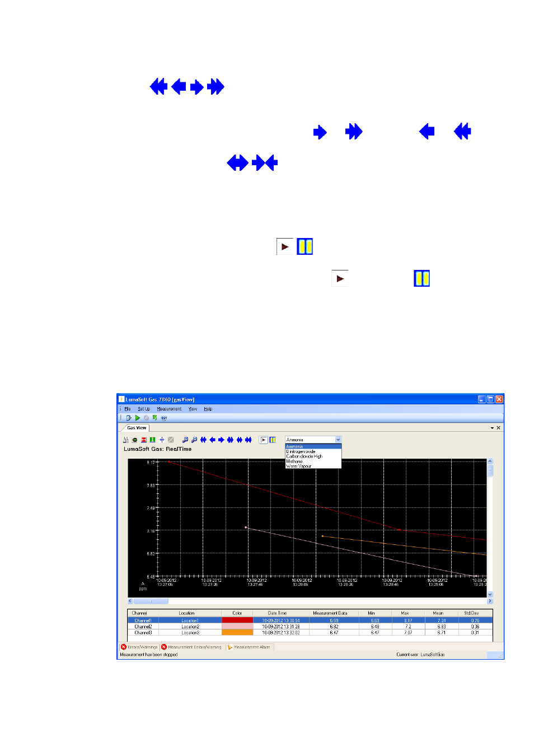
Task: Click the Channel column header
Action: tap(143, 613)
